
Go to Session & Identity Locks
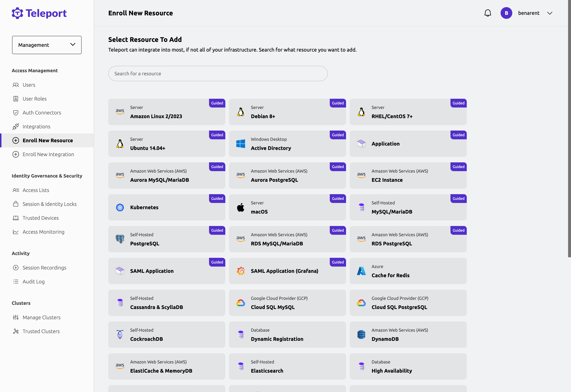tap(50, 204)
